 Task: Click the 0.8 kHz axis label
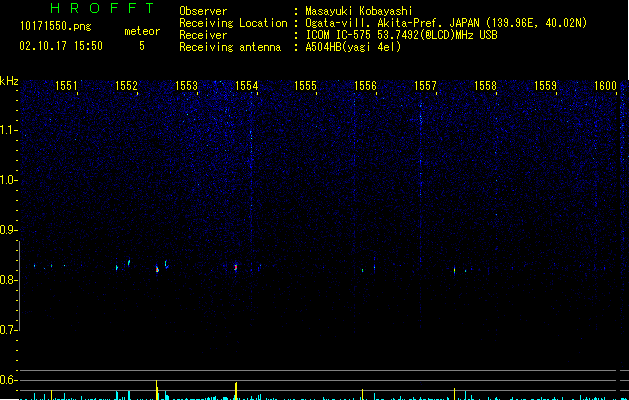pyautogui.click(x=9, y=280)
